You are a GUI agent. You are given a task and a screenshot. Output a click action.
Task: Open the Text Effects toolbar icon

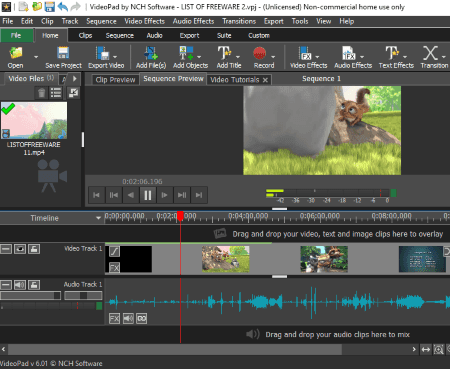392,53
